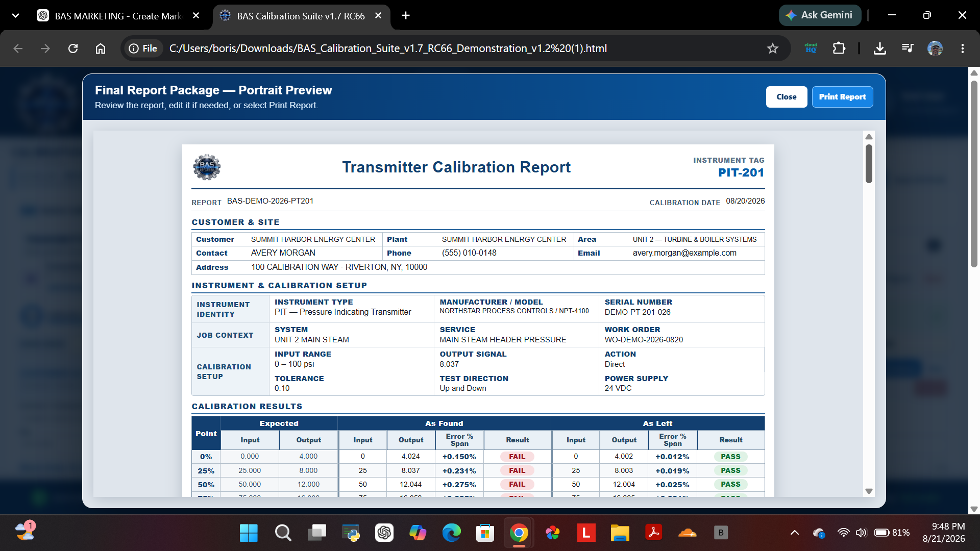
Task: Click the browser Back arrow
Action: tap(18, 48)
